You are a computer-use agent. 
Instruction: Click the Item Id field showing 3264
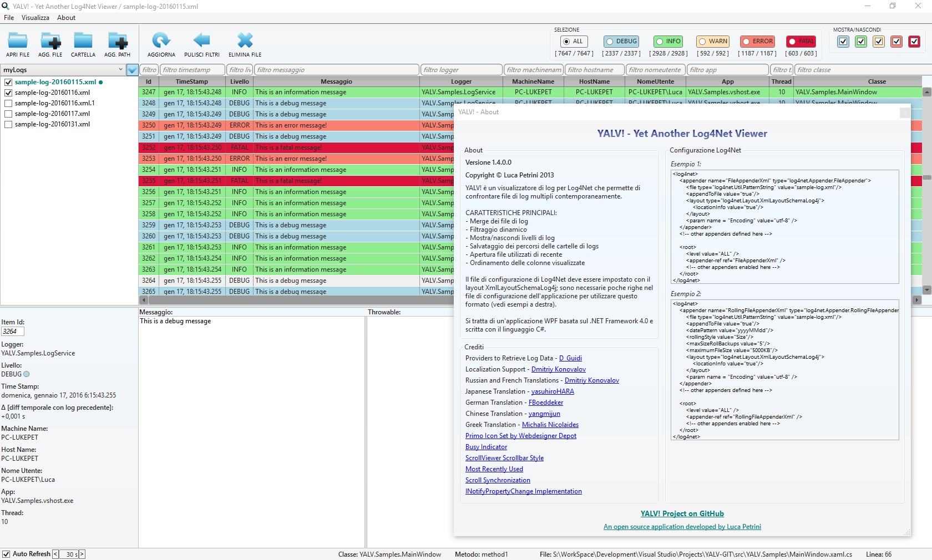[x=13, y=332]
